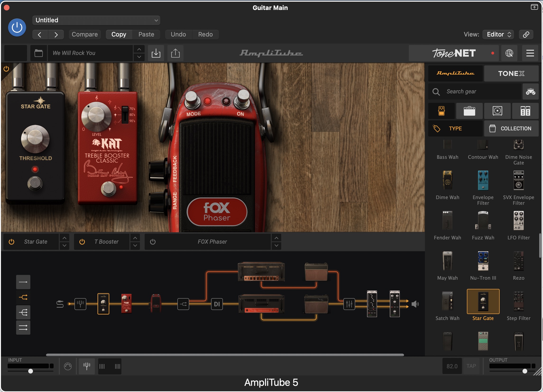Open the ToneNET panel
This screenshot has height=392, width=543.
click(x=454, y=53)
